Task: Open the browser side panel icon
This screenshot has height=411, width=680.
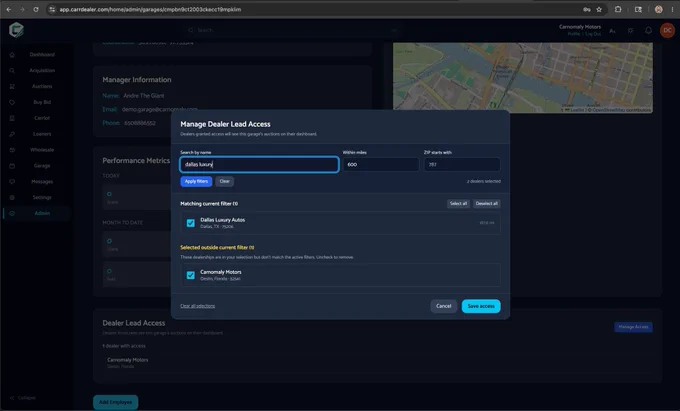Action: click(638, 9)
